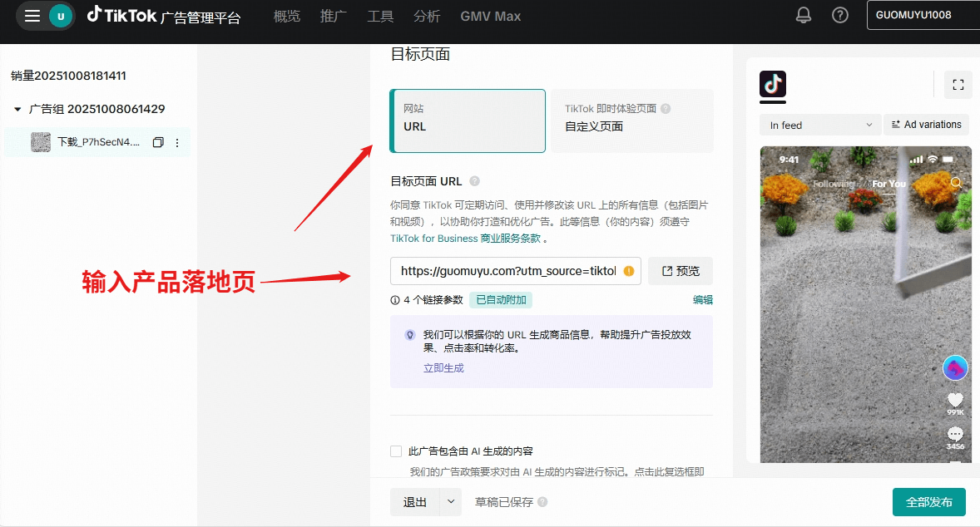Open the In feed placement dropdown
Image resolution: width=980 pixels, height=527 pixels.
(x=819, y=126)
